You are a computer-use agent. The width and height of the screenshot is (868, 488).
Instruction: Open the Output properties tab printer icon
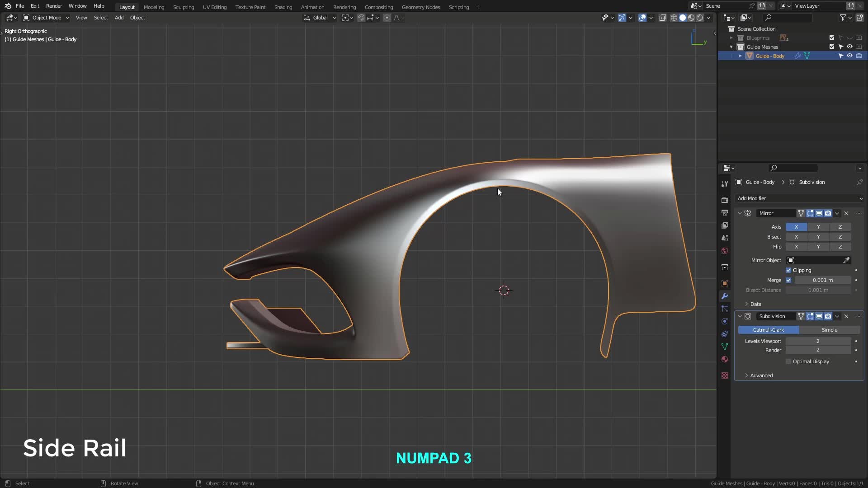[x=725, y=212]
